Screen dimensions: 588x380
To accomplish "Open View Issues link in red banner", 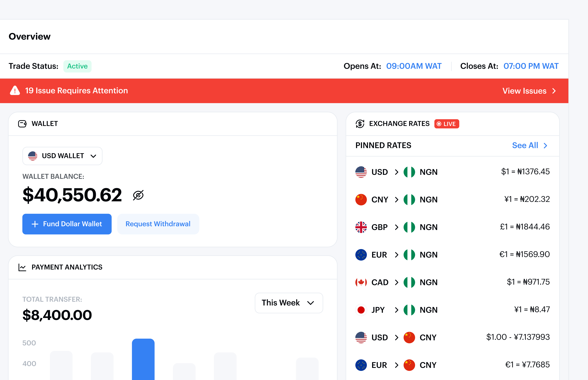I will pyautogui.click(x=529, y=91).
